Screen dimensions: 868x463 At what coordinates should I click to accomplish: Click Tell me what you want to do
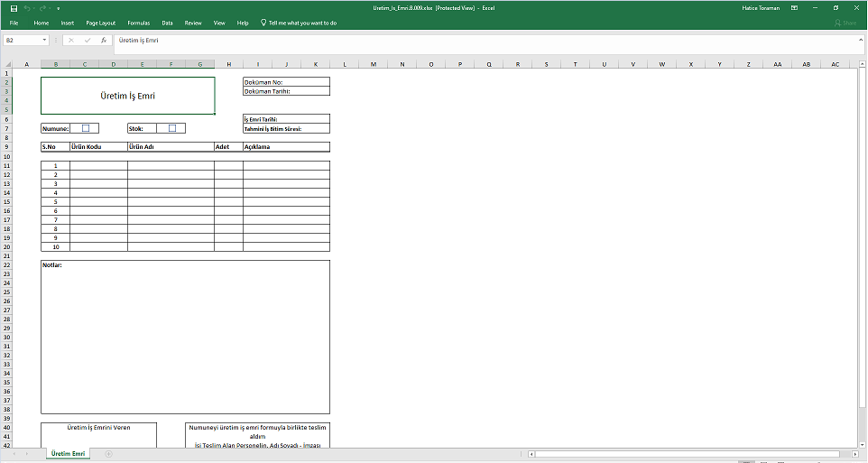(x=301, y=23)
